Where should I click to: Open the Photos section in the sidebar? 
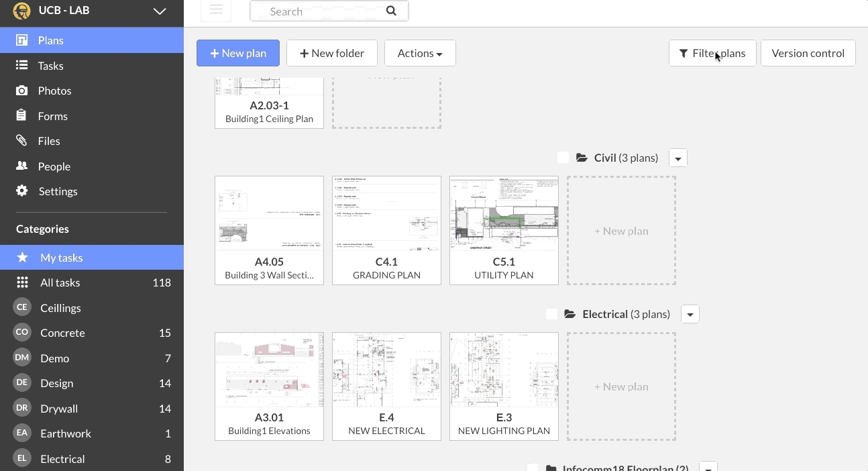tap(54, 91)
